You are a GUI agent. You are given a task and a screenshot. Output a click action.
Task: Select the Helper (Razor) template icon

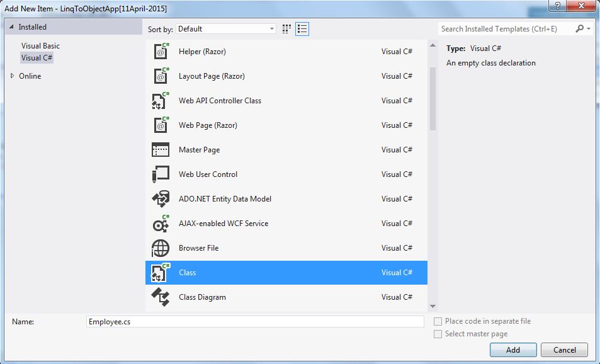tap(161, 52)
